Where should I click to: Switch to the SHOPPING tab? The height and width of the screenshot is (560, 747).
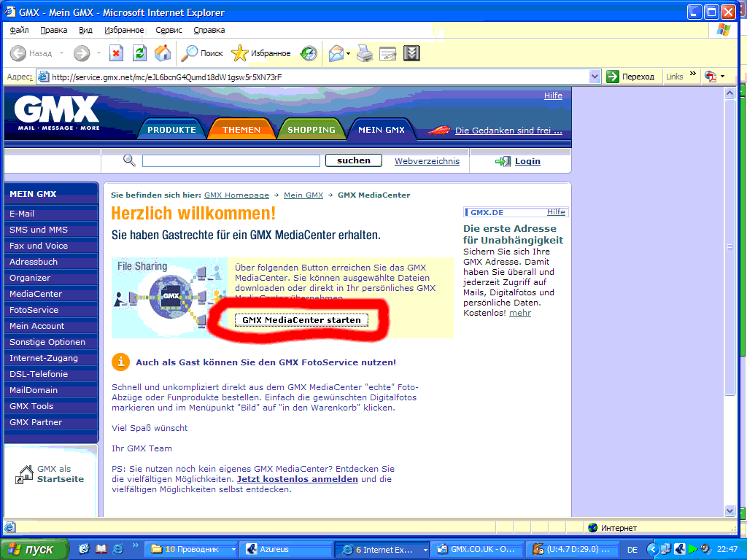[311, 130]
